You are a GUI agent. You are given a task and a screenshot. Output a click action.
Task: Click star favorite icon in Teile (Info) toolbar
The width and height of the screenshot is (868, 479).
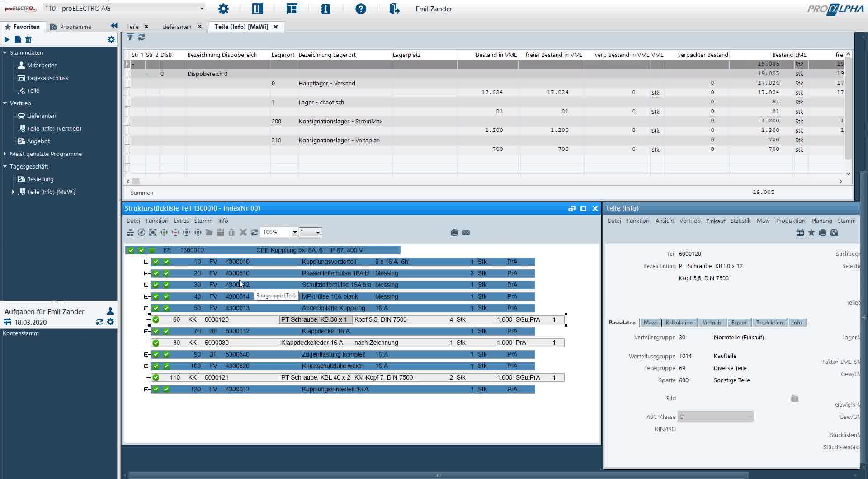pyautogui.click(x=811, y=232)
